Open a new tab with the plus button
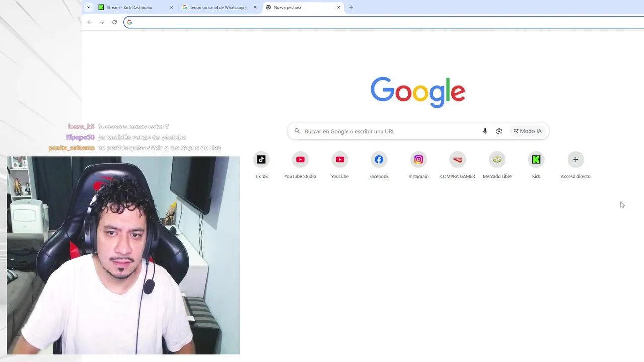 [x=351, y=7]
